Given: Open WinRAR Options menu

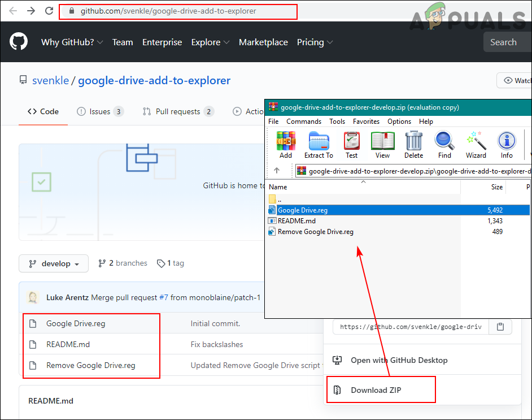Looking at the screenshot, I should tap(399, 121).
